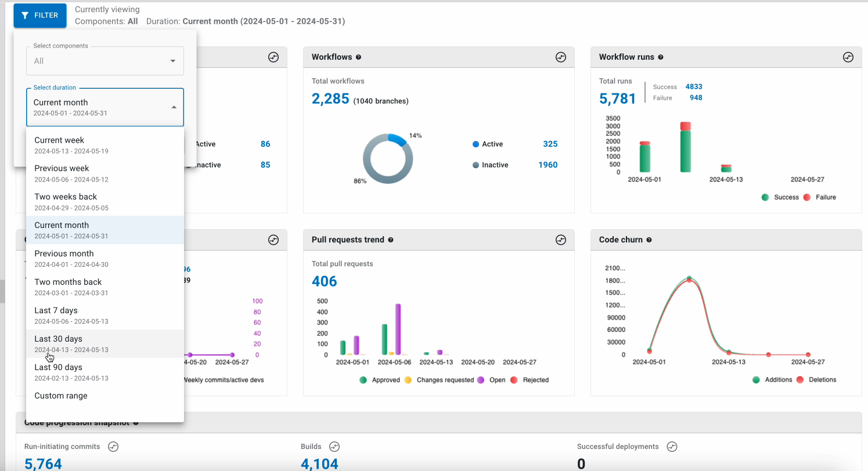Viewport: 868px width, 471px height.
Task: Click the help icon next to Pull requests trend
Action: [x=391, y=240]
